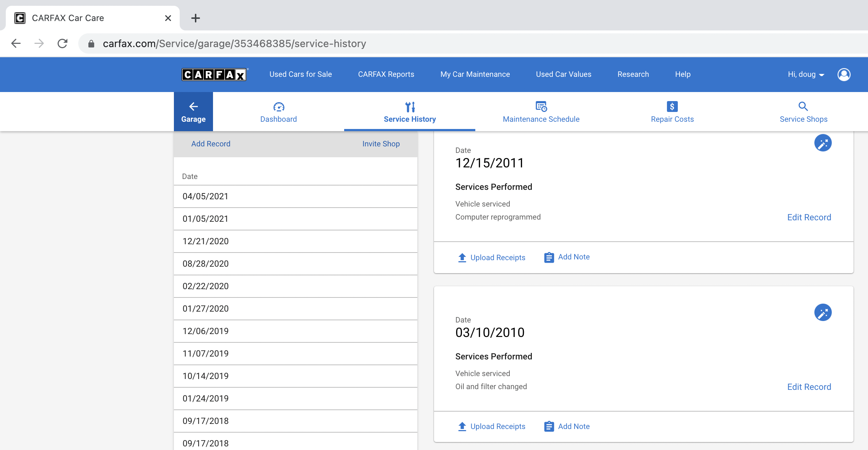
Task: Click the 12/15/2011 date heading
Action: point(489,163)
